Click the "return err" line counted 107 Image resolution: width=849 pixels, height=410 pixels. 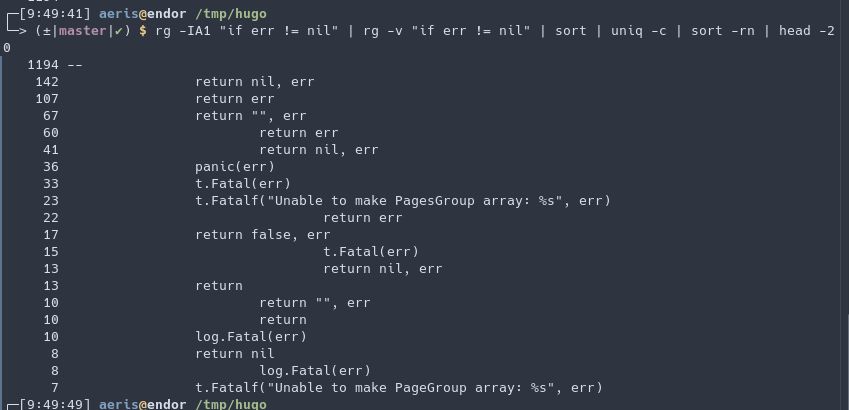coord(234,99)
